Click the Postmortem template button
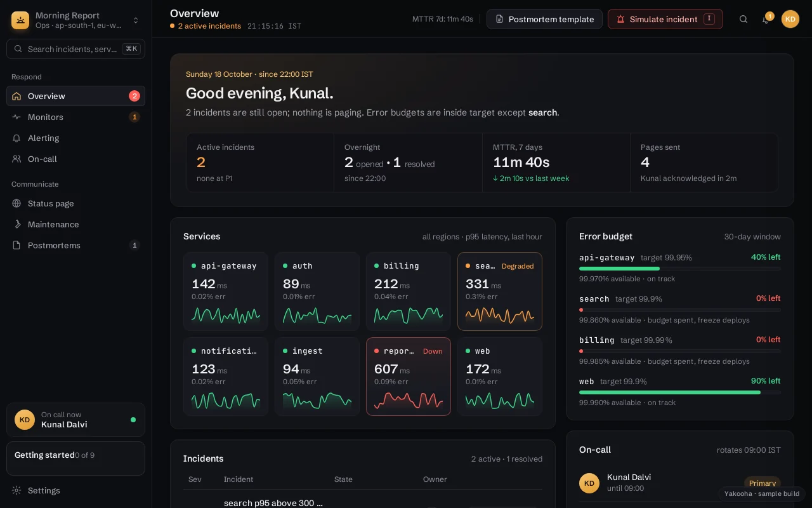This screenshot has height=508, width=812. coord(544,19)
